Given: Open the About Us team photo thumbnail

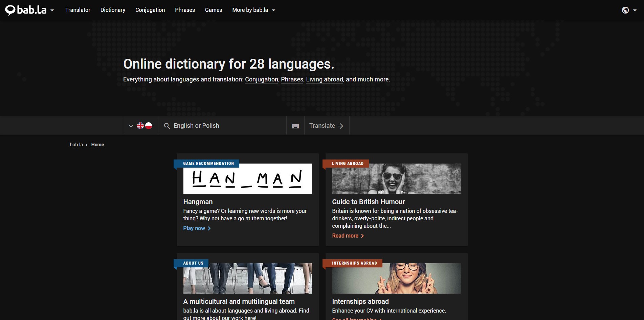Looking at the screenshot, I should pyautogui.click(x=248, y=278).
